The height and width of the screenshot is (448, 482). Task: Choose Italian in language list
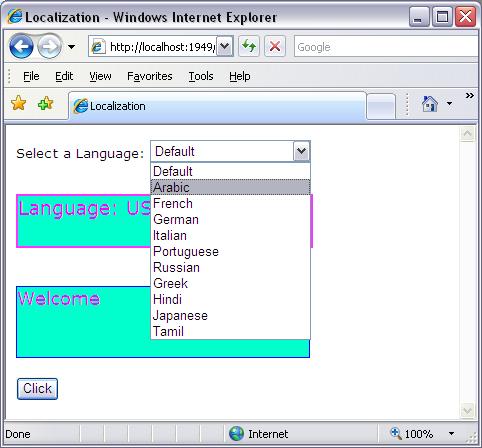(x=231, y=235)
